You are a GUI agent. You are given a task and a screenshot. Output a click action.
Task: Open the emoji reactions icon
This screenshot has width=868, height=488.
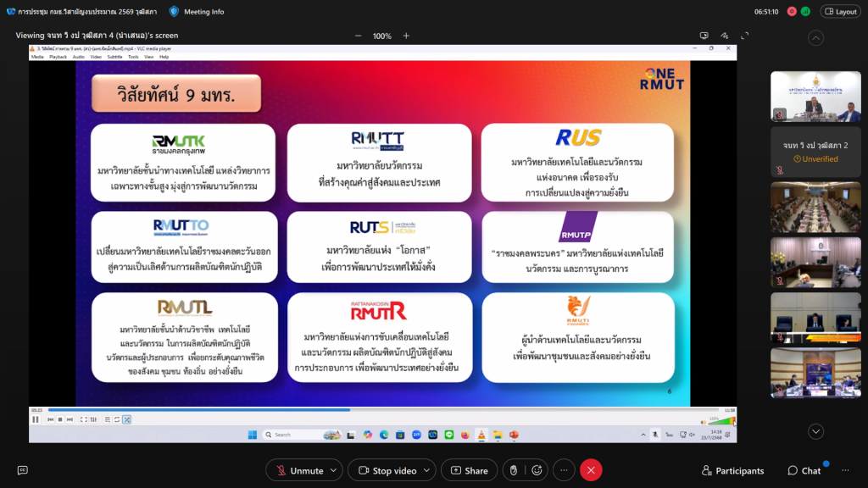pos(537,470)
